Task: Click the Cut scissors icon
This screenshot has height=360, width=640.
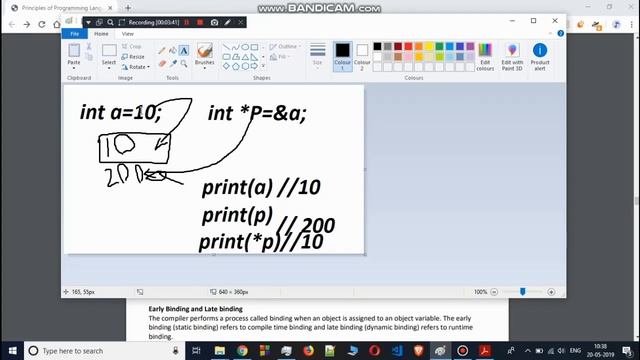Action: (x=89, y=46)
